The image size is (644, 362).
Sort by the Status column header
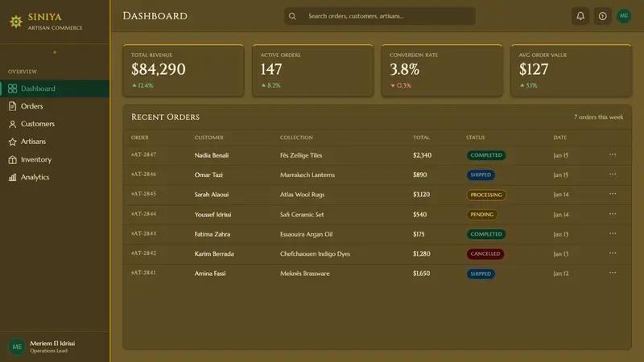[475, 138]
